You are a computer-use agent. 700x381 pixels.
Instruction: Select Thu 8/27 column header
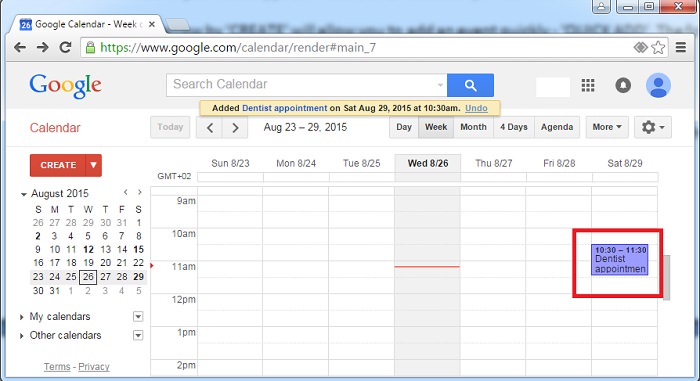click(493, 163)
